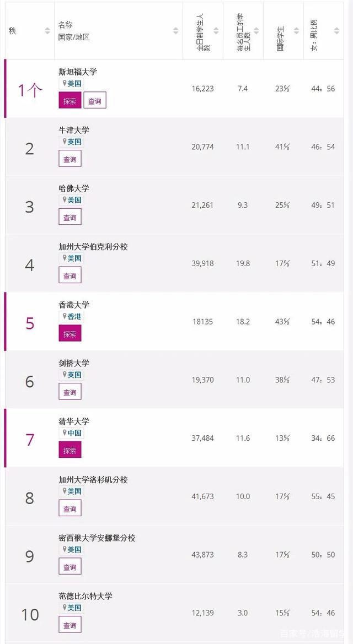Image resolution: width=353 pixels, height=644 pixels.
Task: Open 加州大学伯克利分校 university link
Action: pyautogui.click(x=93, y=247)
